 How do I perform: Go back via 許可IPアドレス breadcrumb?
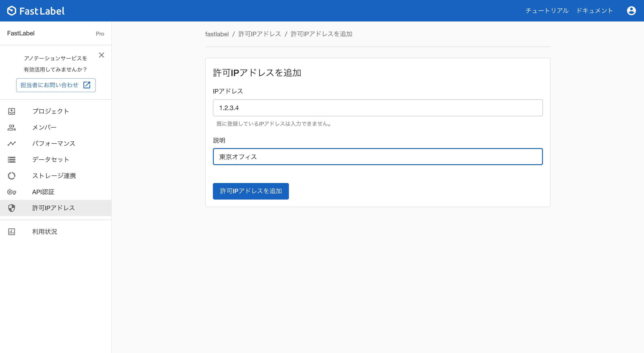pyautogui.click(x=260, y=34)
